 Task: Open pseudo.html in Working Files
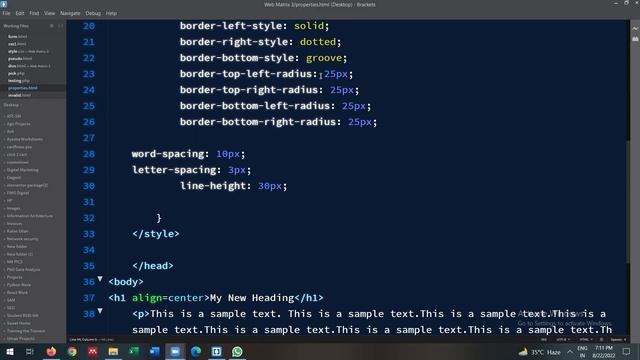click(x=20, y=58)
